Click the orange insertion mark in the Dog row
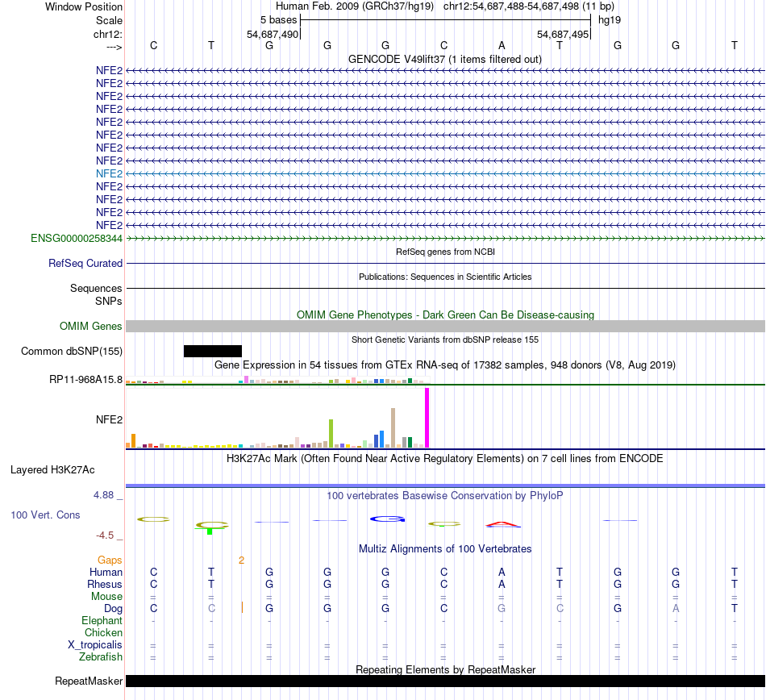 point(242,607)
